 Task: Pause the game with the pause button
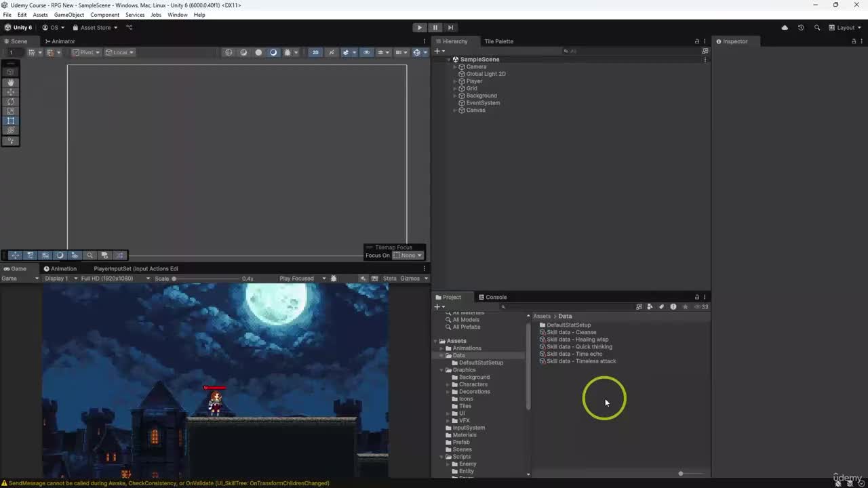435,28
